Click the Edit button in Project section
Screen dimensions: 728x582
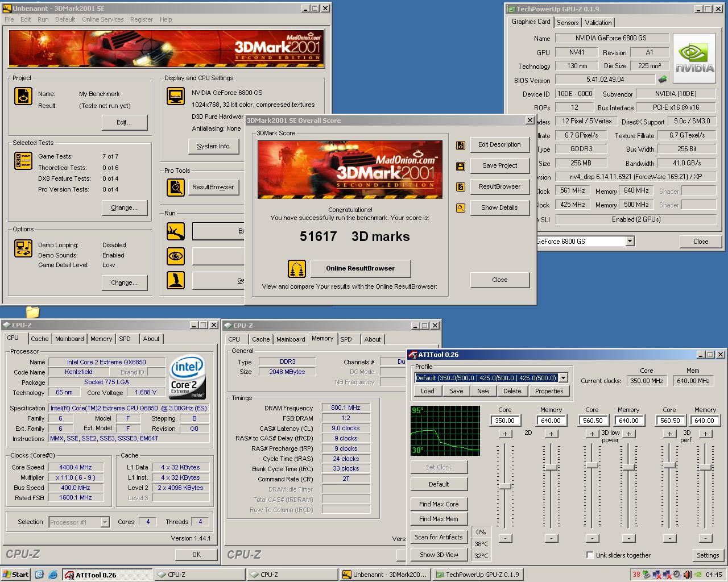(125, 122)
